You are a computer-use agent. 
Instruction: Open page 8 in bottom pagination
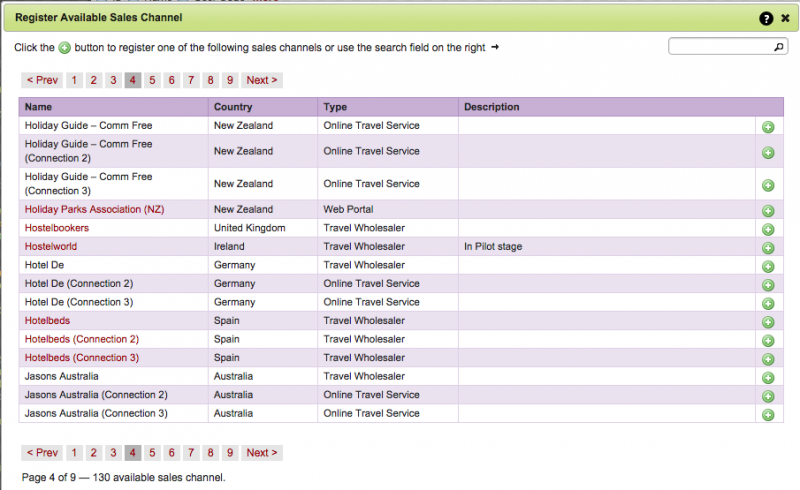coord(210,453)
